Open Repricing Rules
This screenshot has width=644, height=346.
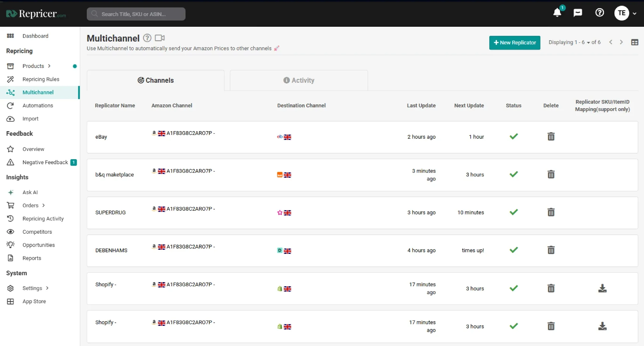[x=41, y=79]
